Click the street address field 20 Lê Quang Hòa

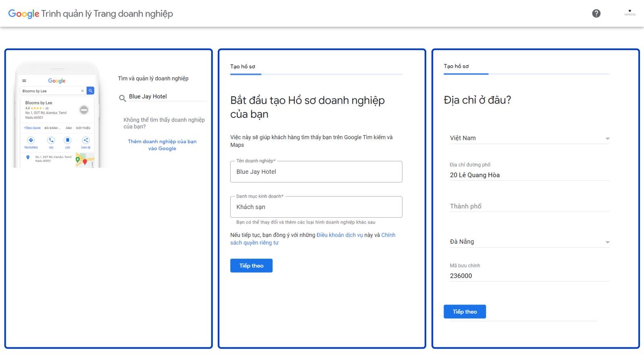pyautogui.click(x=529, y=175)
